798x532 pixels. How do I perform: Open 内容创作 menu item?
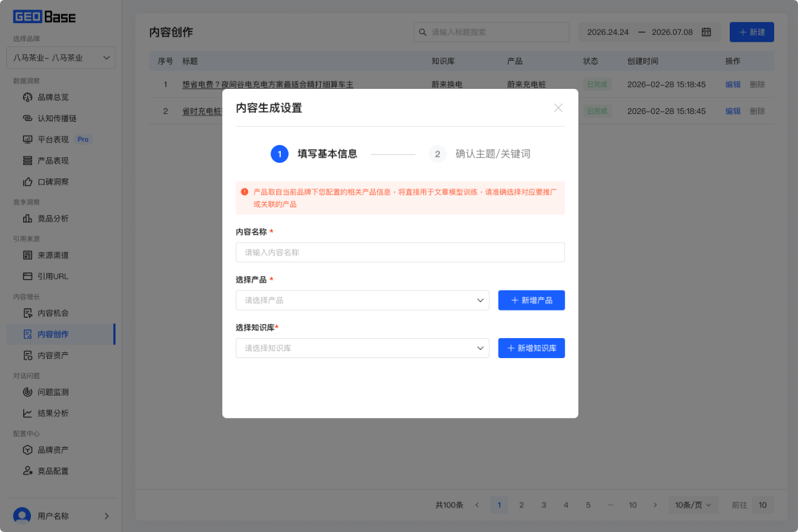click(x=61, y=334)
